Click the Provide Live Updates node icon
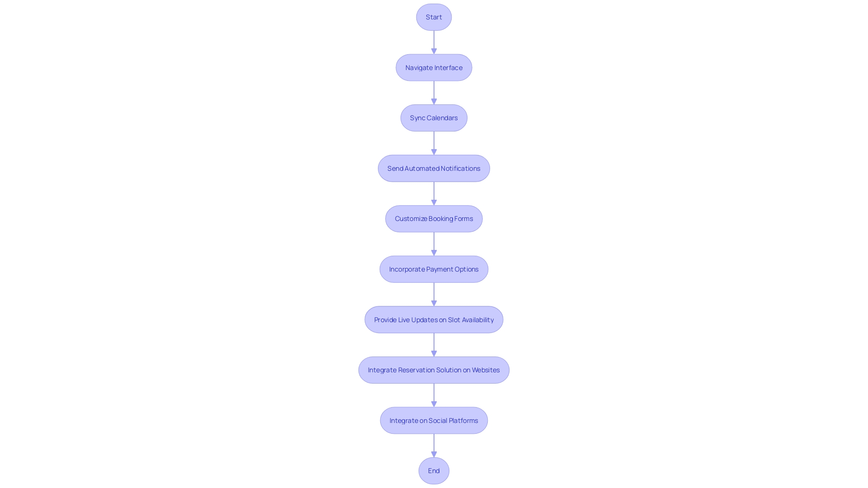868x488 pixels. pyautogui.click(x=434, y=319)
